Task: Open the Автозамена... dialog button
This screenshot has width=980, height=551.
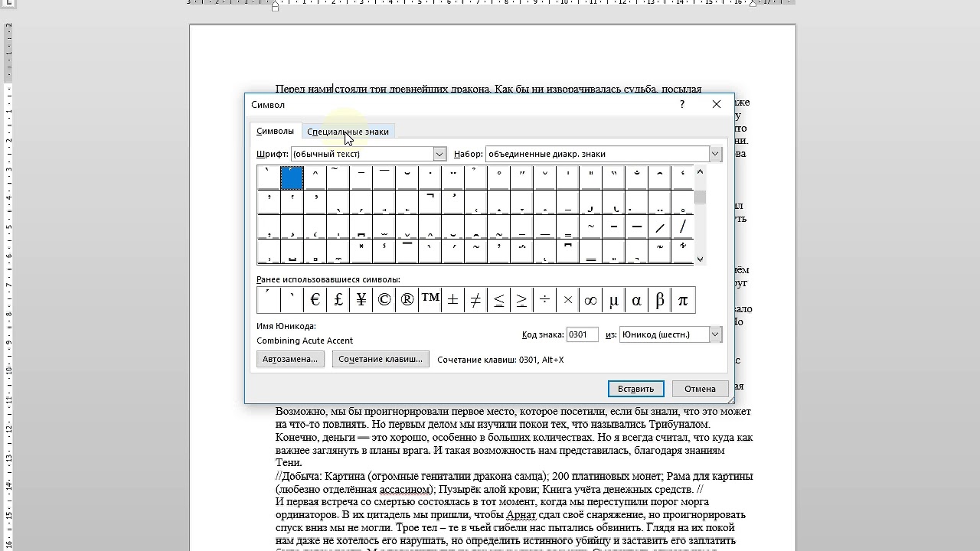Action: coord(290,359)
